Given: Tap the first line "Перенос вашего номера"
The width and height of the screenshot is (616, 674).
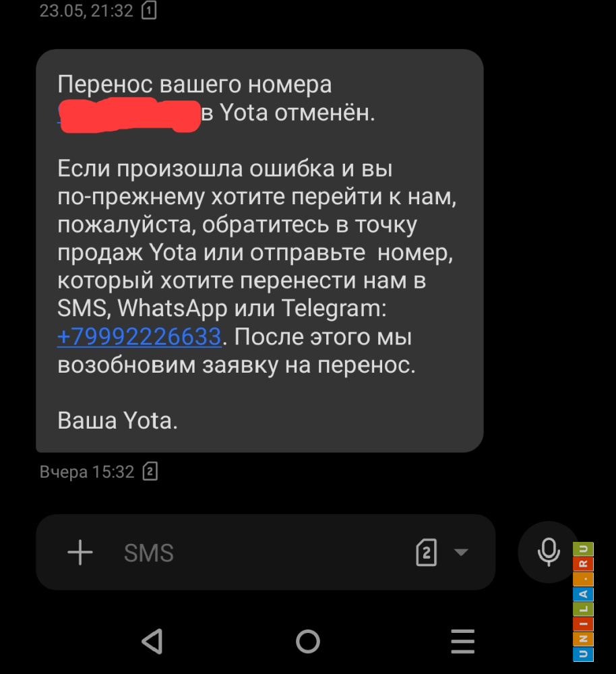Looking at the screenshot, I should click(x=195, y=84).
